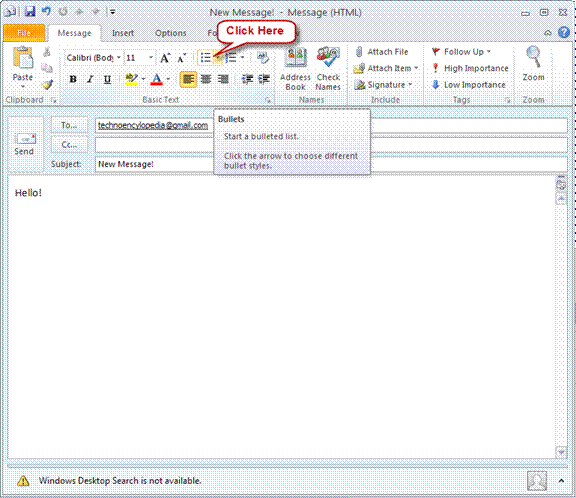
Task: Click the To... recipients button
Action: (69, 125)
